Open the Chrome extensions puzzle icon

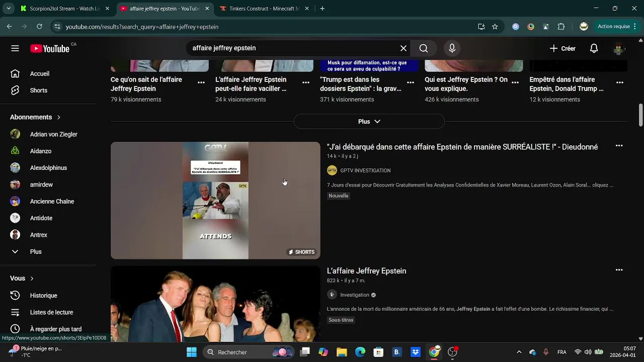pos(561,27)
